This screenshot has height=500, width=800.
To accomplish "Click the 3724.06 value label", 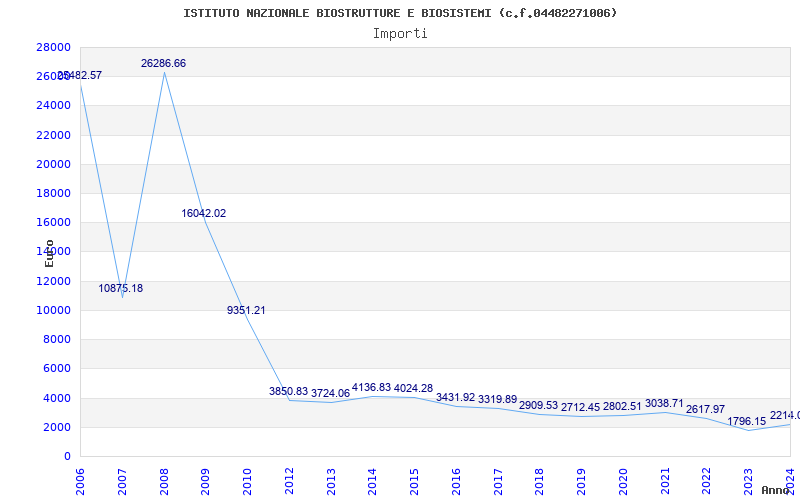I will pos(330,393).
